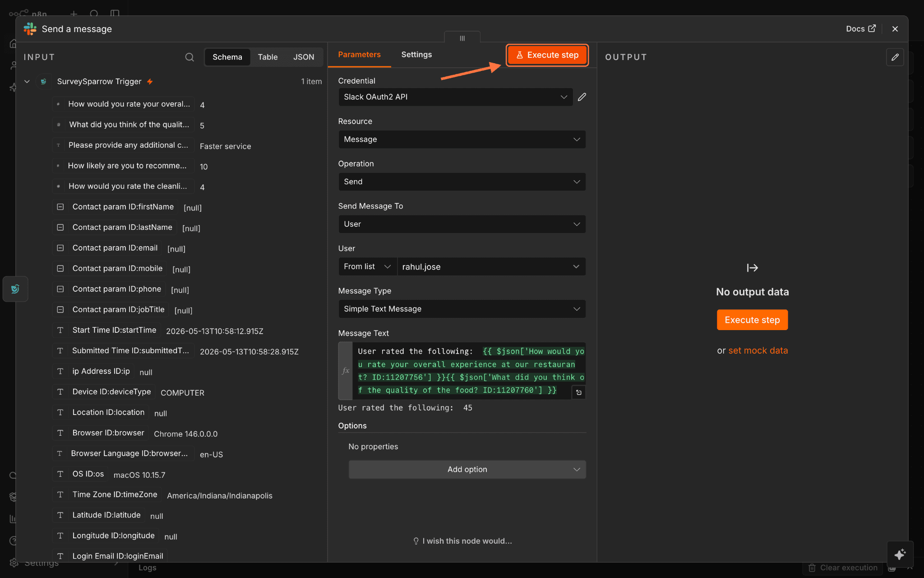Click into the Message Text expression field
924x578 pixels.
pyautogui.click(x=468, y=371)
